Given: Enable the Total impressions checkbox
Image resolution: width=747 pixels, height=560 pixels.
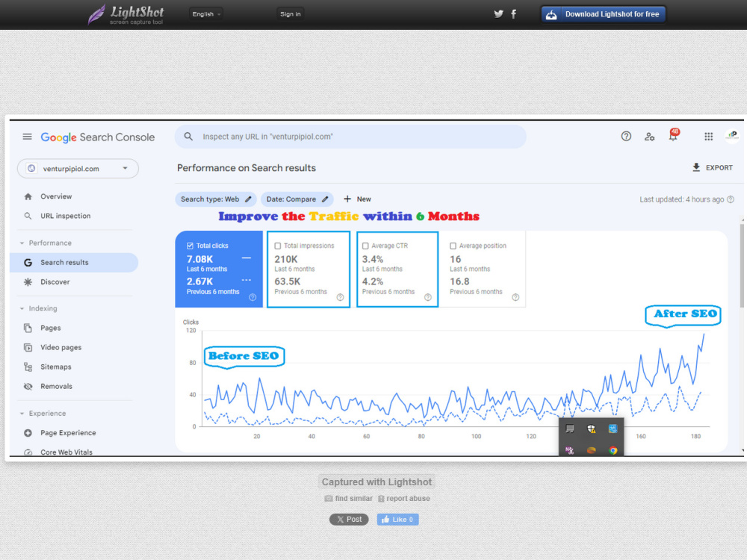Looking at the screenshot, I should [x=278, y=246].
